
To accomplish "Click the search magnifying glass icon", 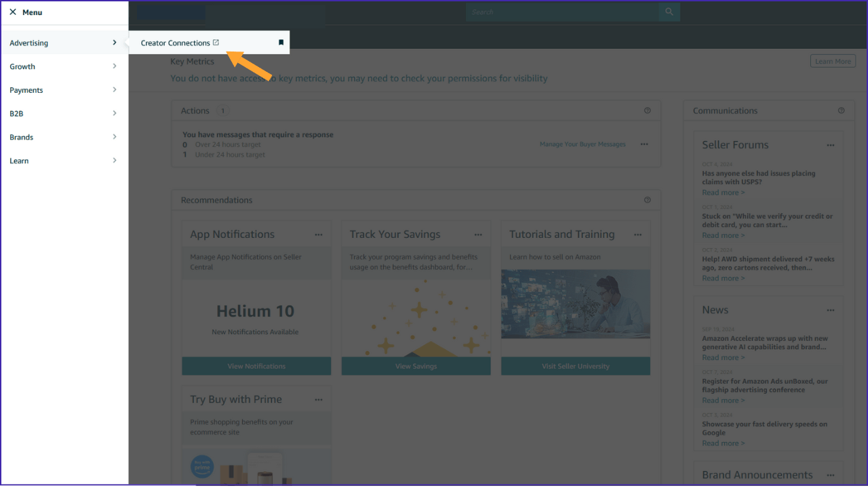I will click(669, 12).
